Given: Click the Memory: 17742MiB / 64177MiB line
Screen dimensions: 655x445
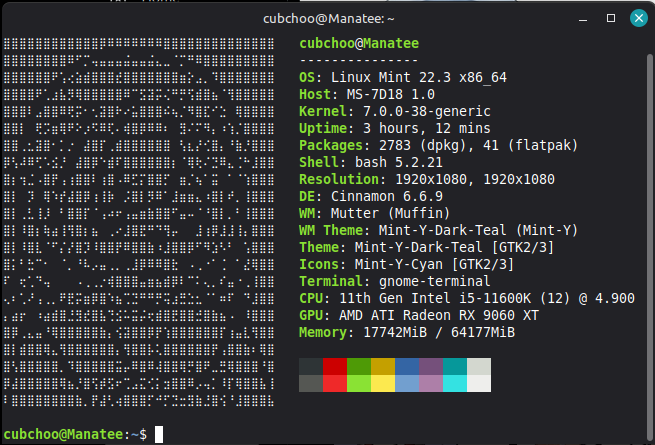Looking at the screenshot, I should 407,333.
